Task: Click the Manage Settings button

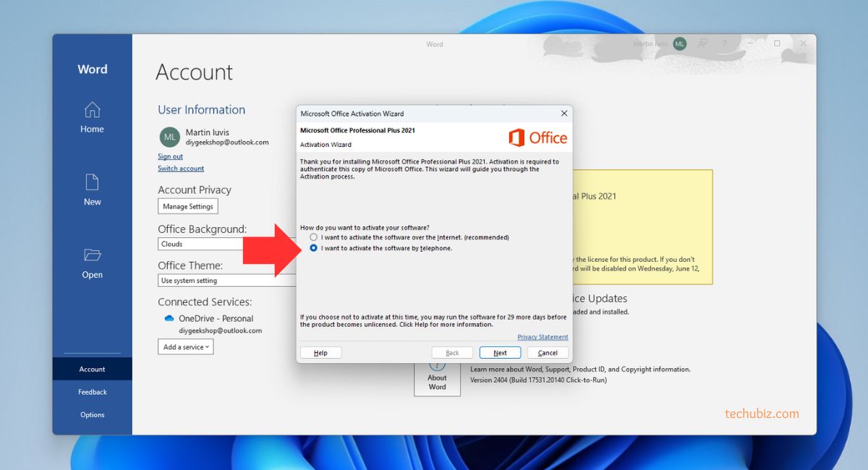Action: coord(187,206)
